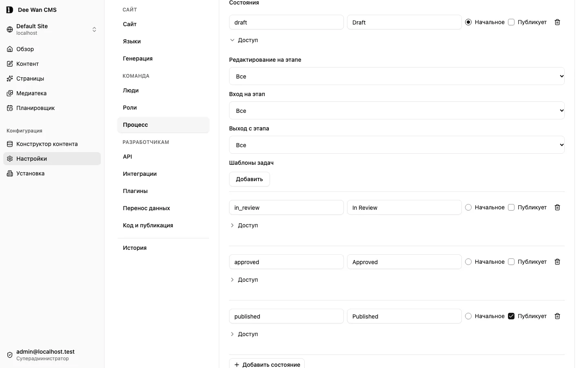Viewport: 588px width, 368px height.
Task: Open Медиатека from the sidebar icon
Action: [10, 93]
